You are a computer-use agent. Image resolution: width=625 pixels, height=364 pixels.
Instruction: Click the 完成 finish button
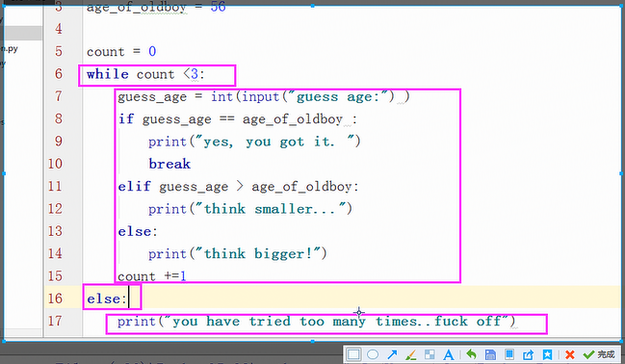coord(599,354)
